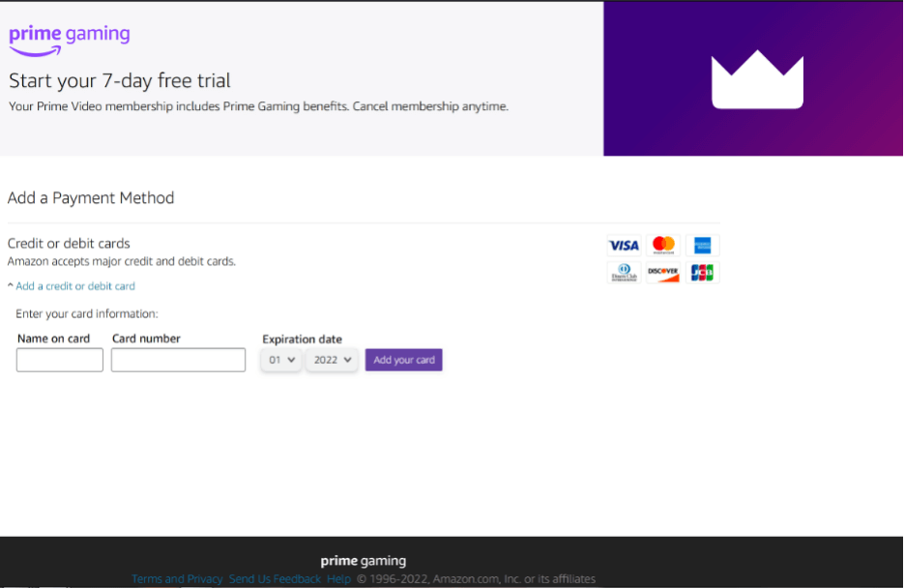
Task: Click the 'Start your 7-day free trial' heading
Action: coord(120,81)
